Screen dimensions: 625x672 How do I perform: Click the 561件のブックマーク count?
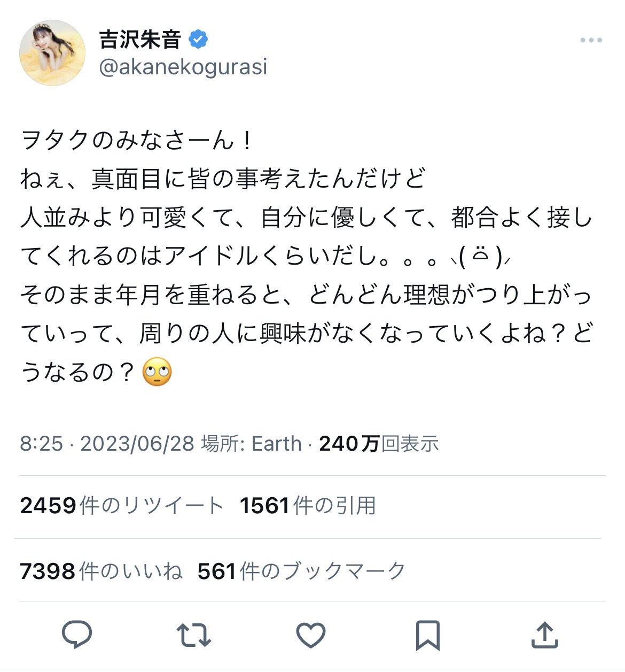coord(301,571)
